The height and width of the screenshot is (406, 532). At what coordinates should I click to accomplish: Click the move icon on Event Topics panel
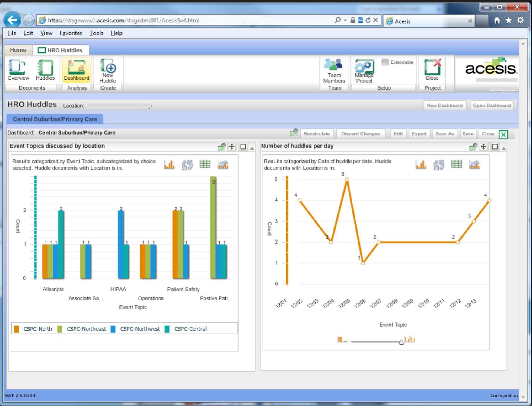tap(232, 147)
